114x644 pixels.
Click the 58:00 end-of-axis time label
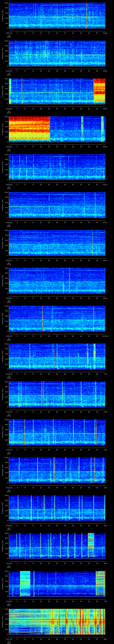point(105,260)
